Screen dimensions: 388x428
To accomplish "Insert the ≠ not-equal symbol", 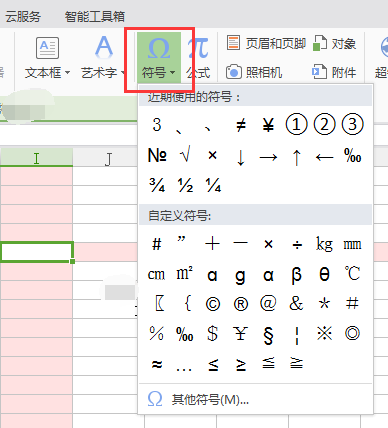I will point(240,125).
